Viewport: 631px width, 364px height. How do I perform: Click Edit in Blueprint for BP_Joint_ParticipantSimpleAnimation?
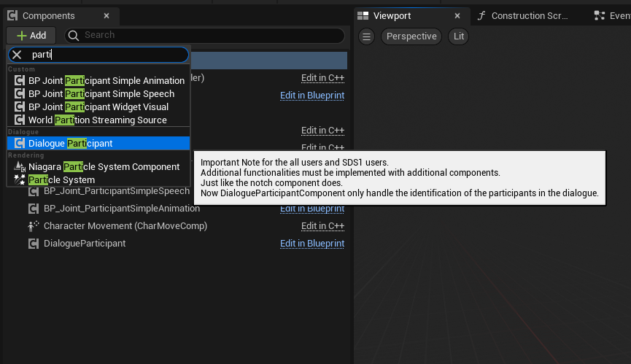click(x=312, y=209)
